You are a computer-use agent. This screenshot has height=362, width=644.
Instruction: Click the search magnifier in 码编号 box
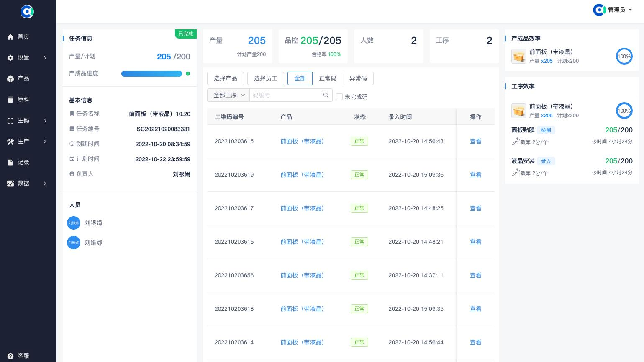click(x=326, y=95)
